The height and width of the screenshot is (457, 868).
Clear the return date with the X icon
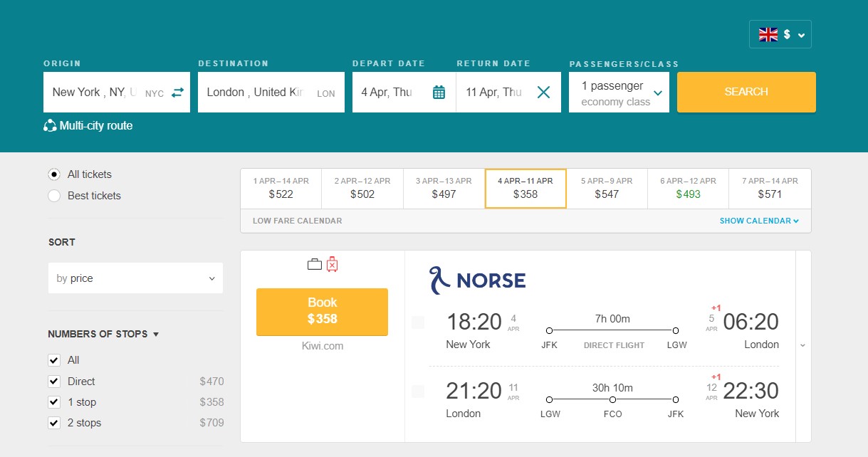click(544, 91)
